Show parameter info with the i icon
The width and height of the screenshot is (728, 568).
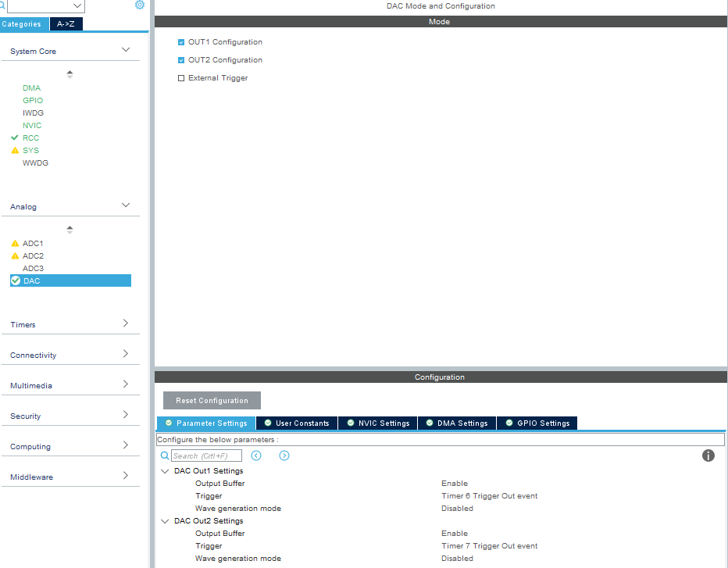708,455
